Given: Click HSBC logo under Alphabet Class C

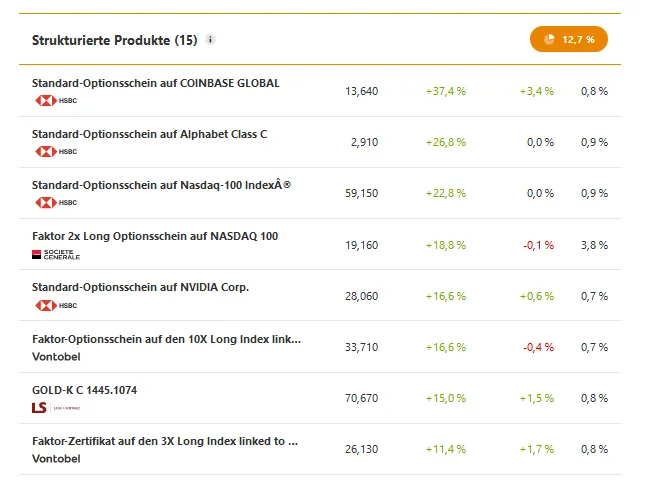Looking at the screenshot, I should point(56,151).
